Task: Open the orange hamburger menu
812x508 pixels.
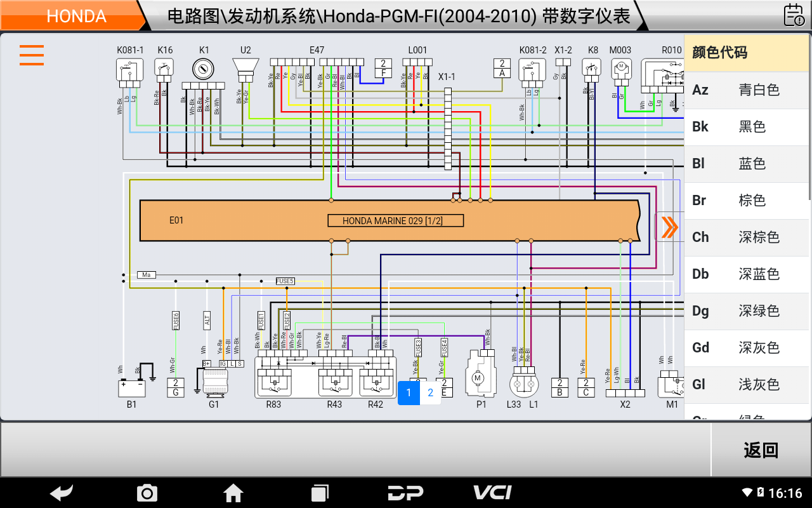Action: 32,55
